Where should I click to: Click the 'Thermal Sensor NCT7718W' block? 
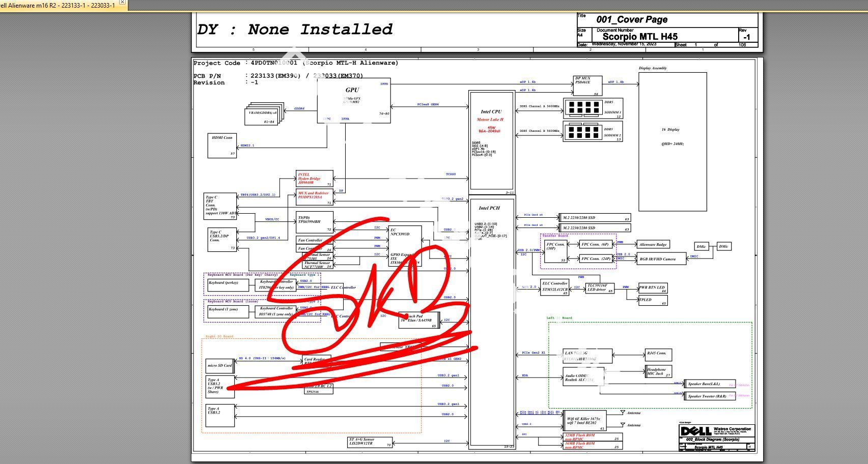point(318,265)
